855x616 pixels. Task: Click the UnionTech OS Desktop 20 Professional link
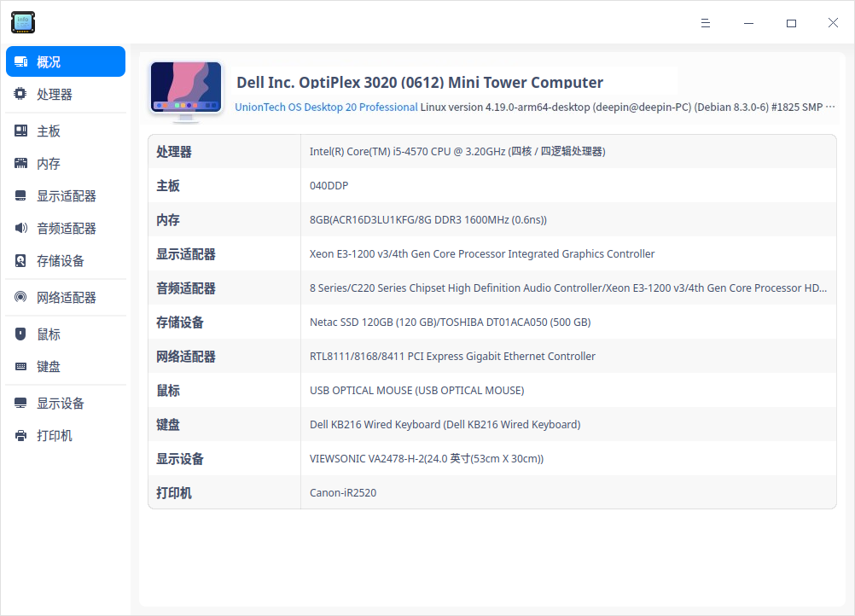pos(326,107)
